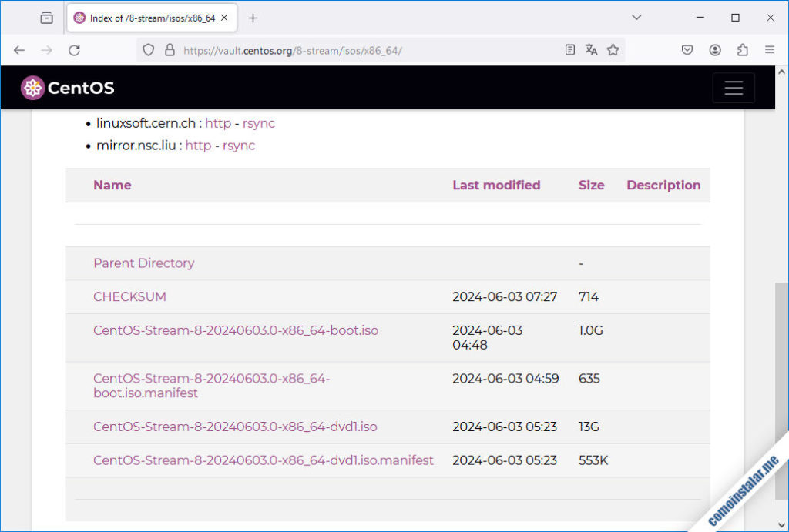The width and height of the screenshot is (789, 532).
Task: Open the CHECKSUM file
Action: (x=129, y=296)
